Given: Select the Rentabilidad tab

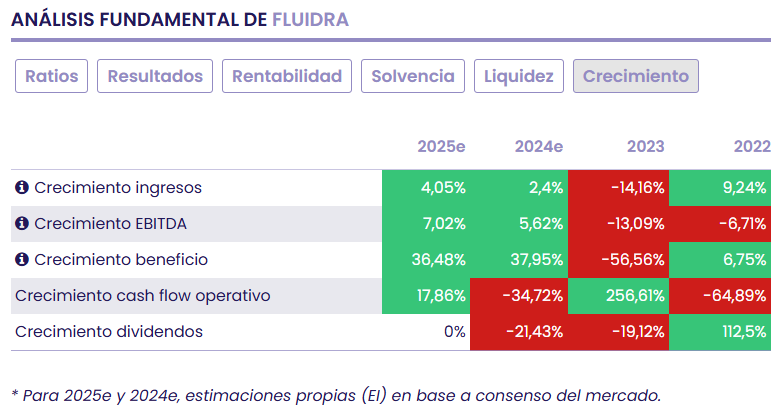Looking at the screenshot, I should click(288, 76).
